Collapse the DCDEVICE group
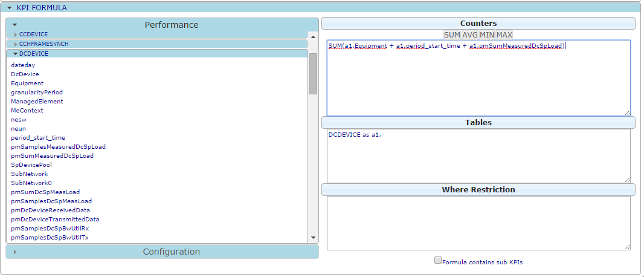The height and width of the screenshot is (277, 644). 33,53
